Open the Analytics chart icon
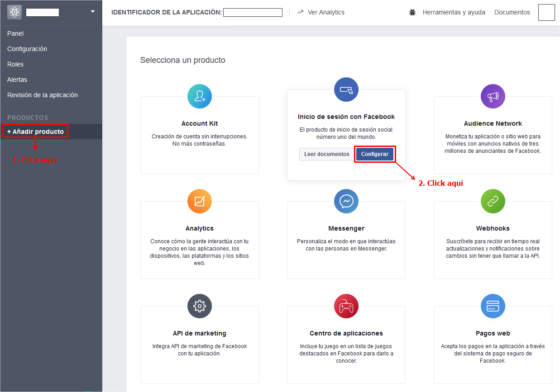 200,201
